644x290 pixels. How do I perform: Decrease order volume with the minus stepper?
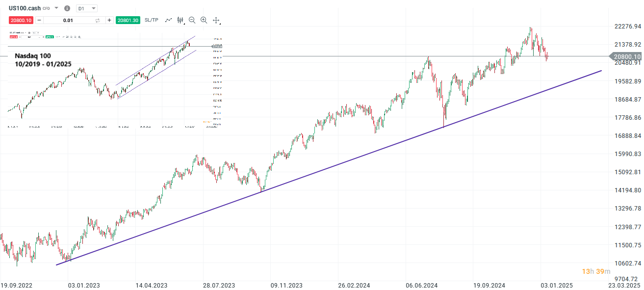coord(39,20)
